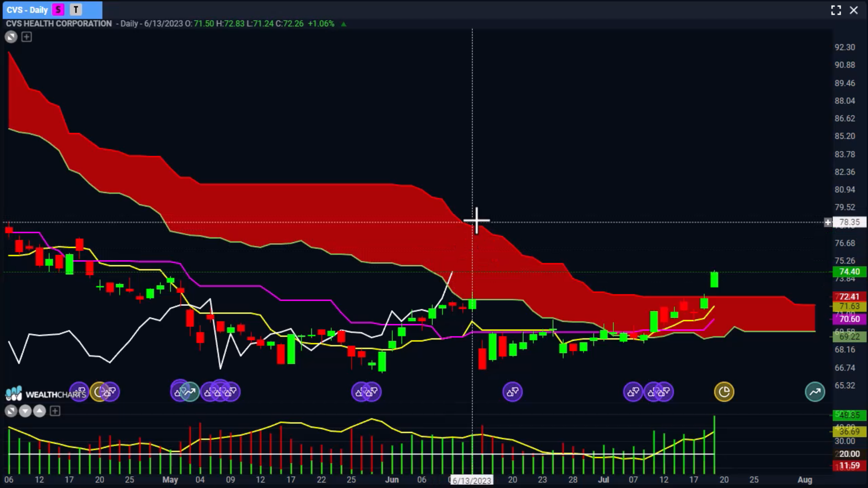
Task: Click the yellow 36.69 indicator pane label
Action: [x=849, y=432]
